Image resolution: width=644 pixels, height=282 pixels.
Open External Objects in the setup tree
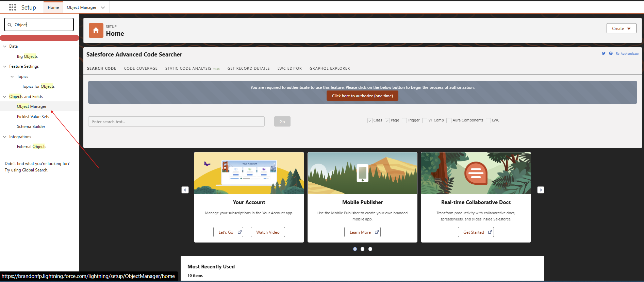(32, 147)
